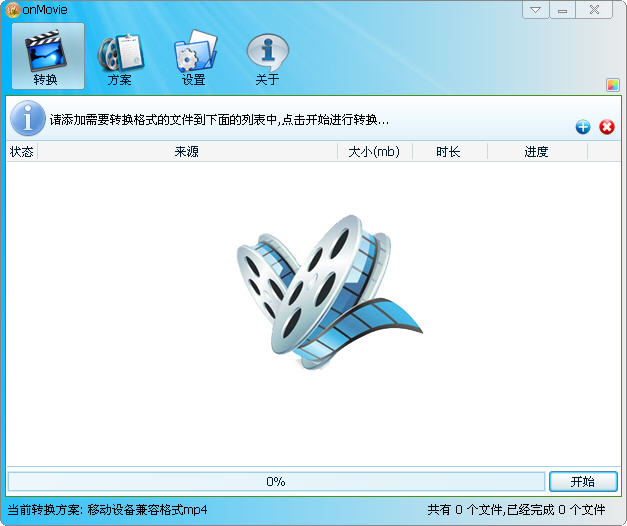Click the colorful skin palette icon
This screenshot has height=526, width=627.
coord(613,85)
